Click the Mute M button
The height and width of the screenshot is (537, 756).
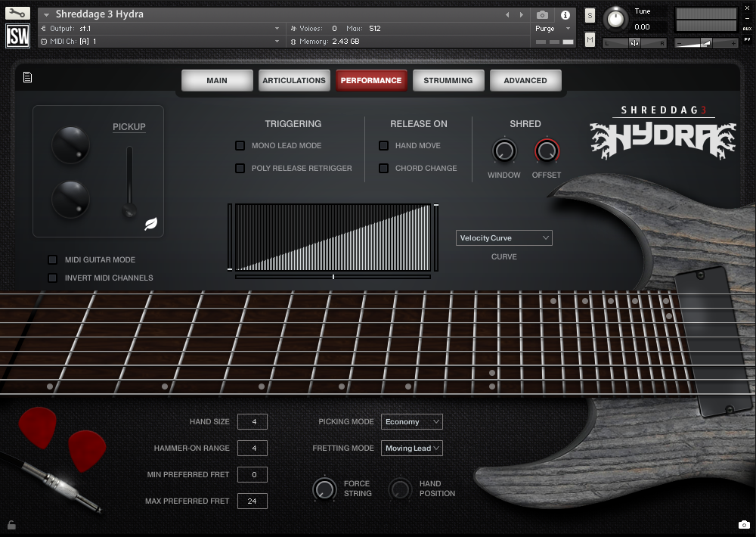590,39
